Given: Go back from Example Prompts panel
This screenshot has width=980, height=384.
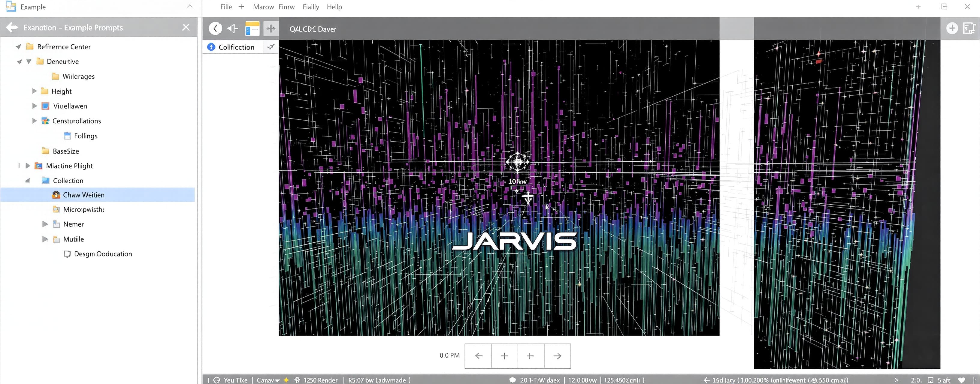Looking at the screenshot, I should click(12, 27).
